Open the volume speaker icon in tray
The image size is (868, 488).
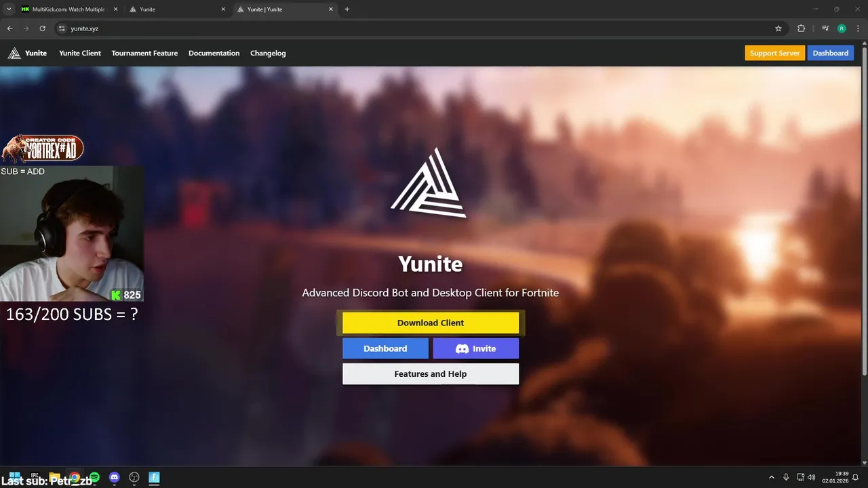[x=812, y=478]
